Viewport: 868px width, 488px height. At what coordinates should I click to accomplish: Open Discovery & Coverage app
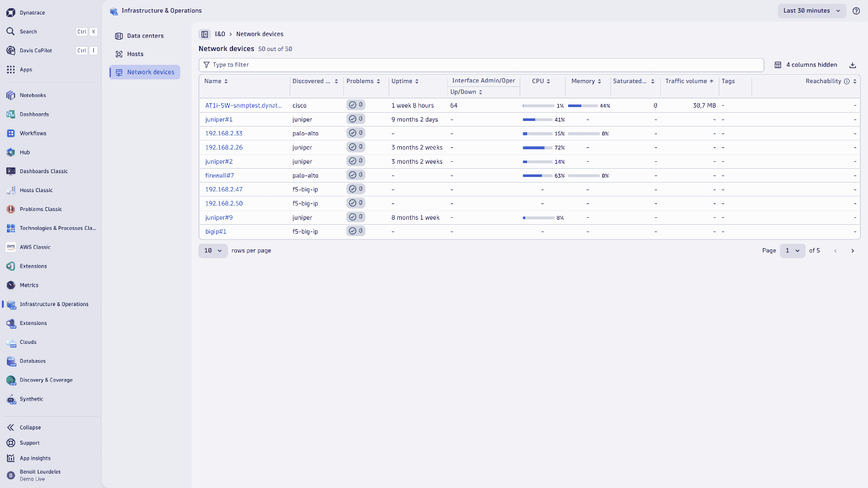click(46, 380)
